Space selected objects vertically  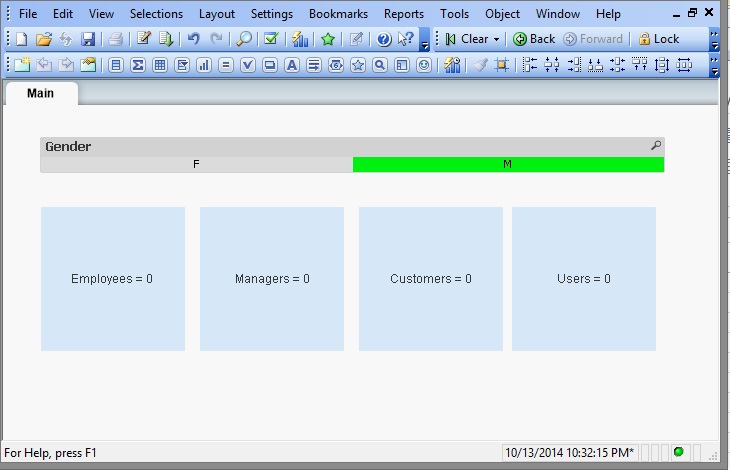tap(662, 65)
